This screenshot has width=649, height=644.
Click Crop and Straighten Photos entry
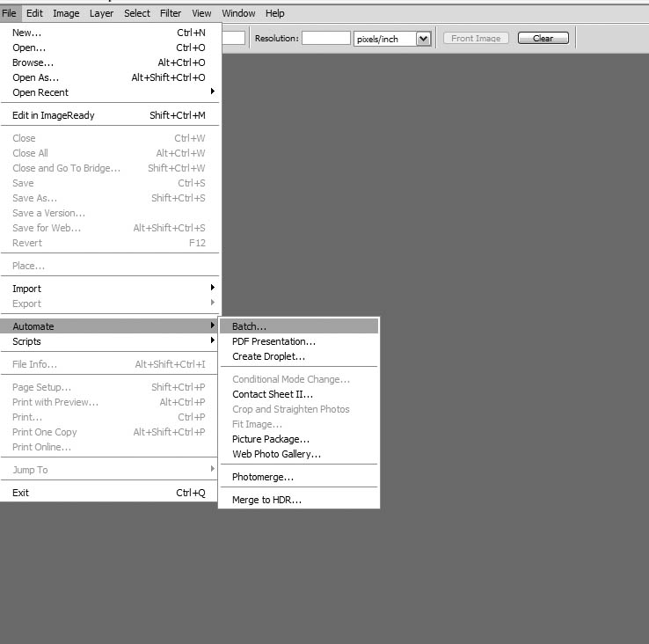(299, 409)
